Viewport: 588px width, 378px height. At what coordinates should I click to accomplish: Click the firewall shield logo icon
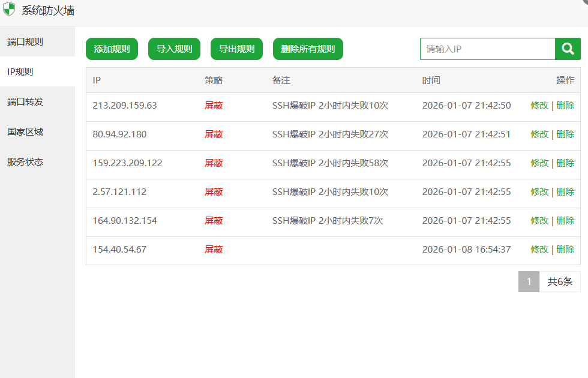(x=10, y=10)
